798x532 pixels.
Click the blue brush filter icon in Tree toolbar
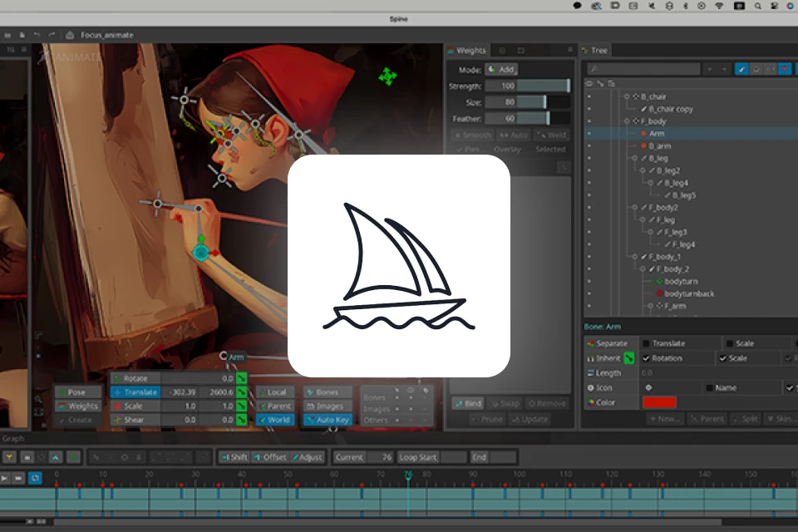(741, 69)
